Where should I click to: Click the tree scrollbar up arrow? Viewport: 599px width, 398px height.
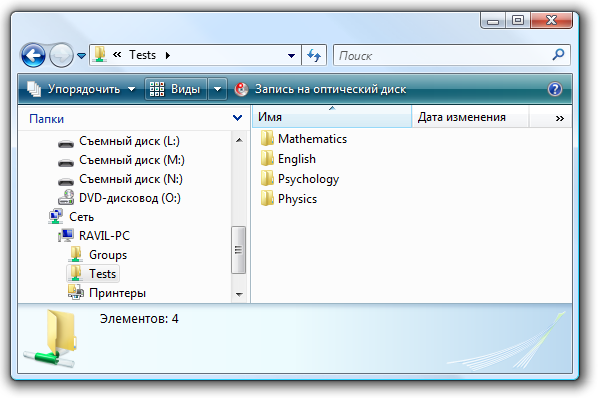tap(239, 140)
